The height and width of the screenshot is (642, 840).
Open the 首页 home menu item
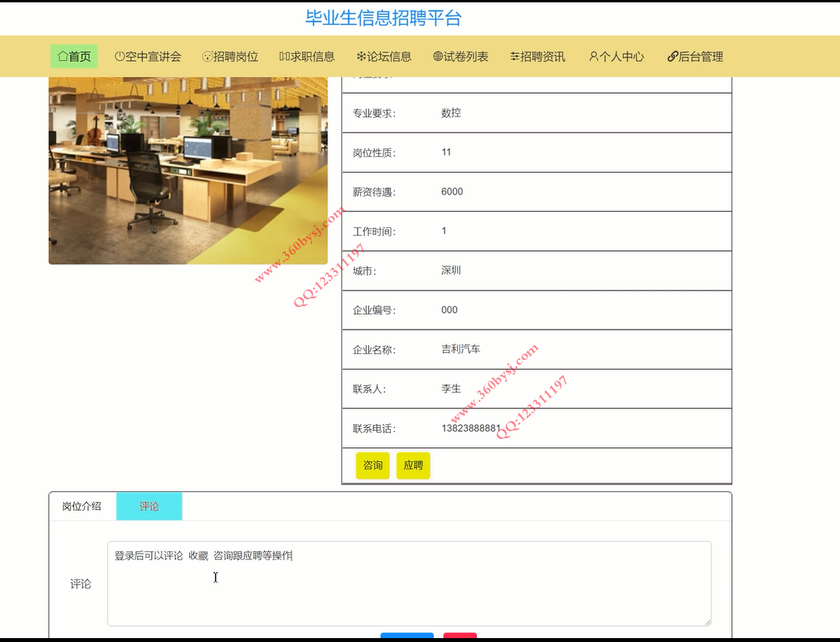coord(74,56)
